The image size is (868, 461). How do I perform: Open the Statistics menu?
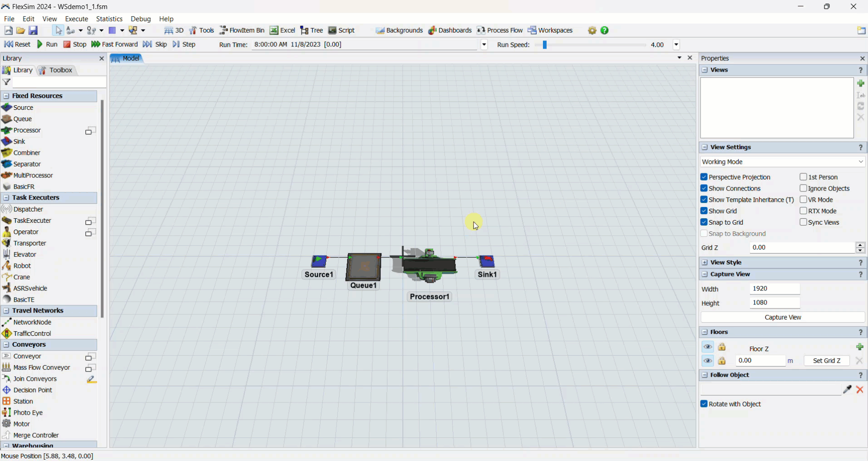tap(109, 19)
